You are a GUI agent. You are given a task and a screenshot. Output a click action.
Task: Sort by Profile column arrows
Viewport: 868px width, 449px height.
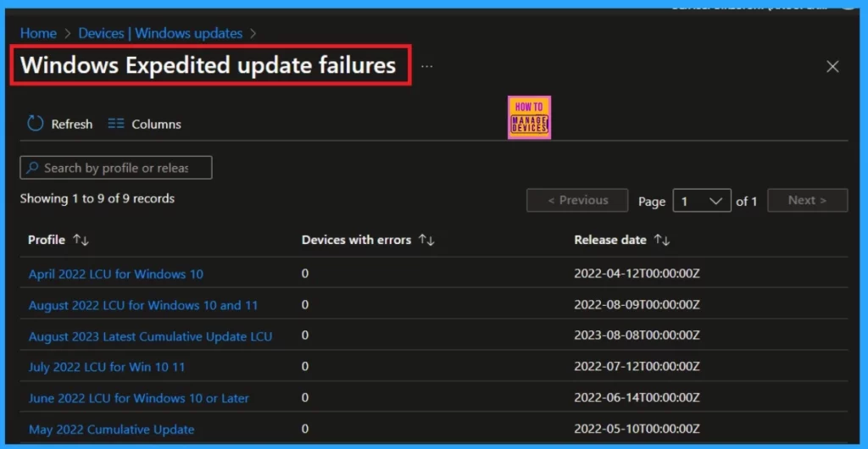(81, 240)
